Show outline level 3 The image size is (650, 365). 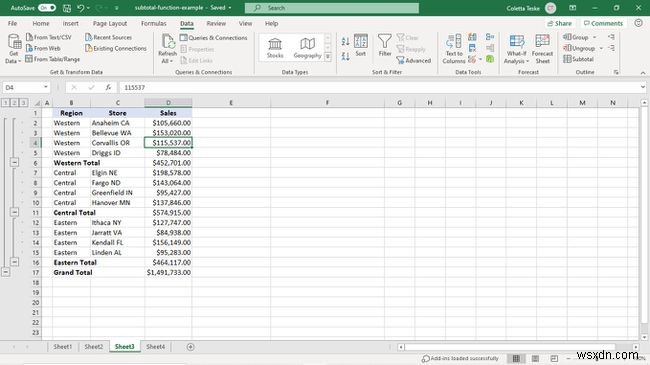[x=23, y=102]
